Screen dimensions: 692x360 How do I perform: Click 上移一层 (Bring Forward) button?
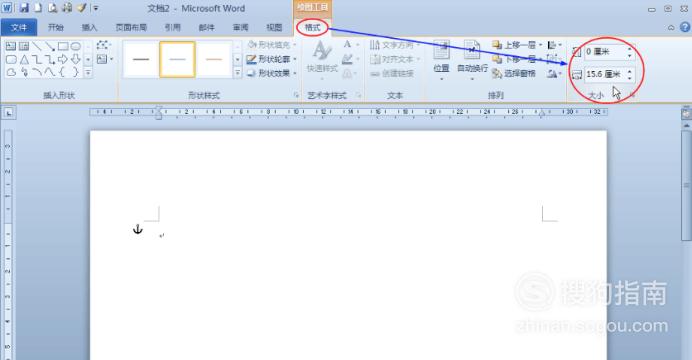click(x=517, y=45)
